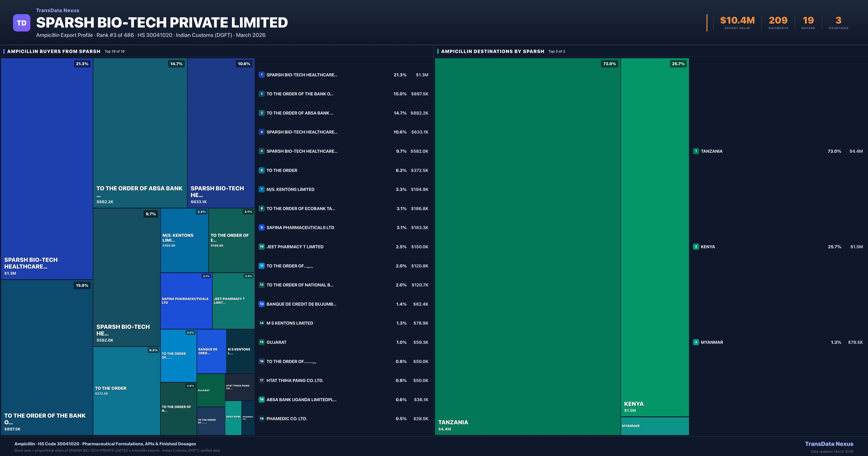Click rank badge 19 beside Phamedic Co. Ltd.
This screenshot has height=456, width=868.
(261, 419)
